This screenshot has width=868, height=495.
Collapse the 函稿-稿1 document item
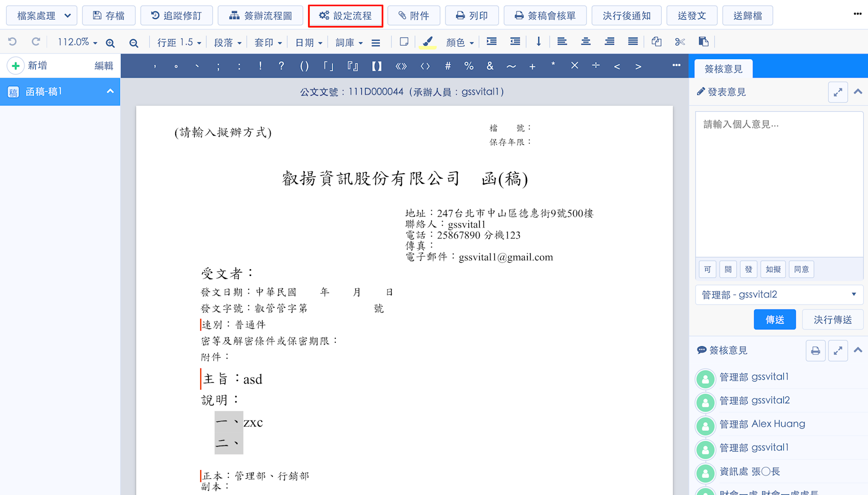[x=110, y=91]
